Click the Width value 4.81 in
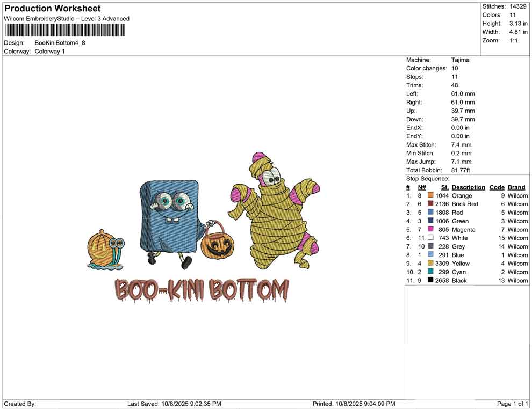Image resolution: width=532 pixels, height=409 pixels. 518,32
